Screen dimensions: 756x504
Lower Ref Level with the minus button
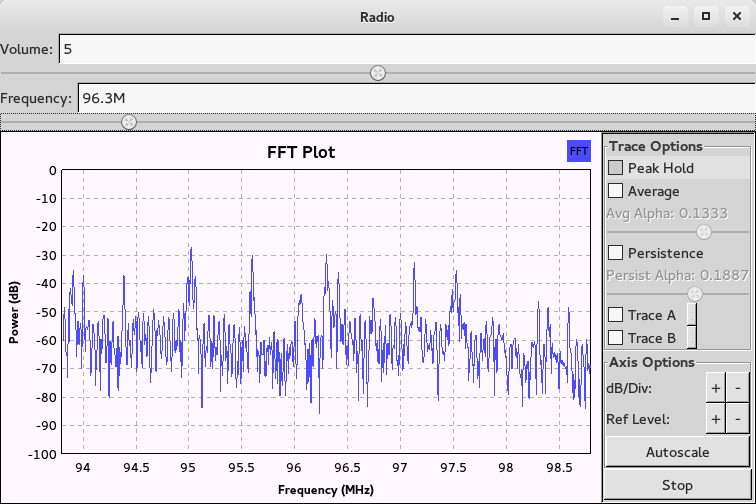coord(738,419)
